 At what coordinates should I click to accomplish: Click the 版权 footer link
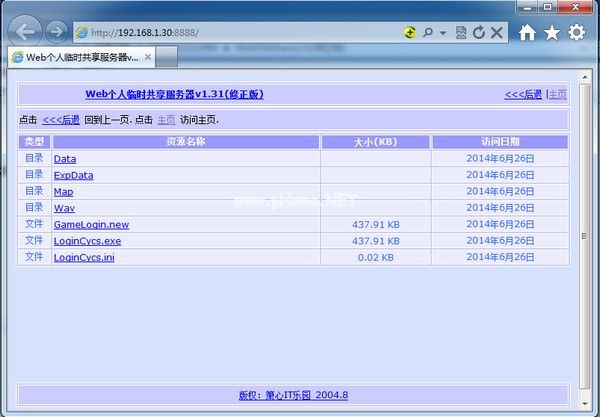(293, 395)
